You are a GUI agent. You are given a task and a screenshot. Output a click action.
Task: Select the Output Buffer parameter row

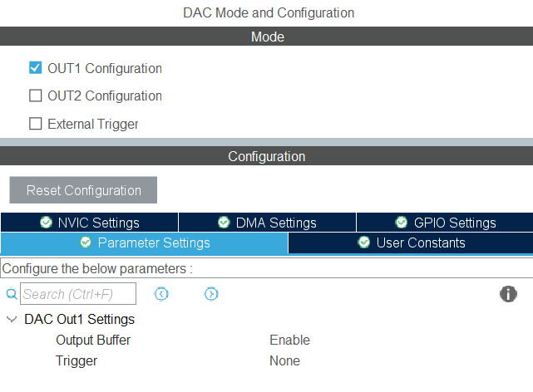click(266, 340)
